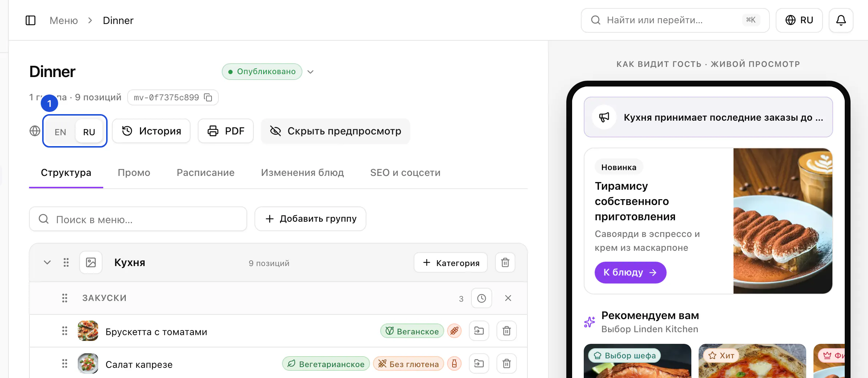
Task: Remove the ЗАКУСКИ category
Action: (508, 298)
